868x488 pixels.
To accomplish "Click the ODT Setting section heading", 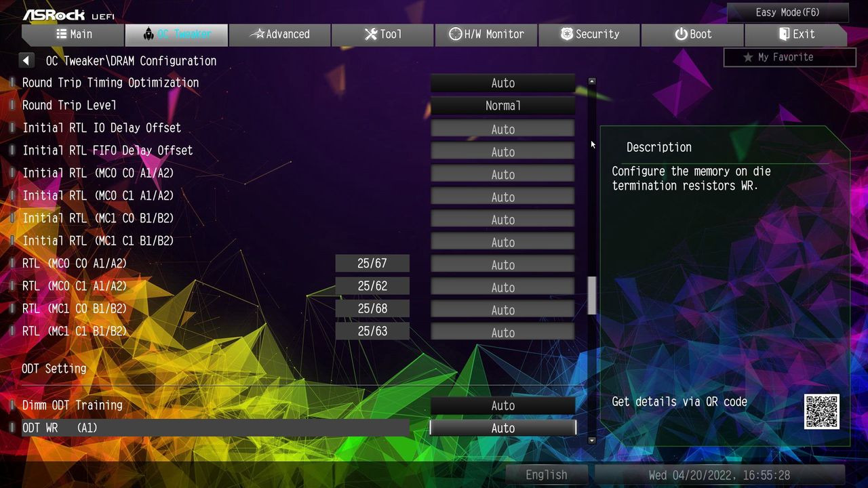I will pos(54,369).
